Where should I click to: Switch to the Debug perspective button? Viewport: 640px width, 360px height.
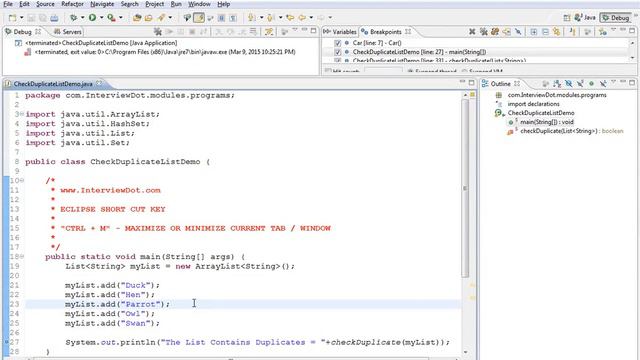616,18
